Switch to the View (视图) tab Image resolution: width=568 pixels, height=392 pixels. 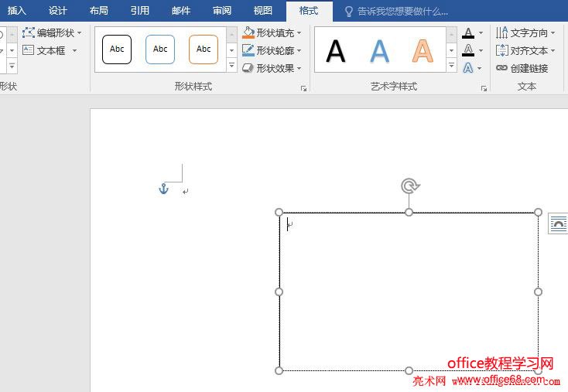tap(262, 11)
